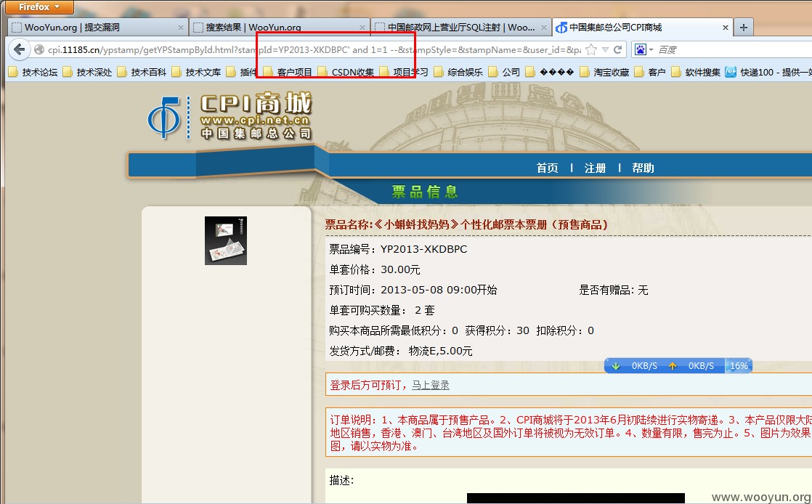Image resolution: width=812 pixels, height=504 pixels.
Task: Open the 技术论坛 bookmark folder
Action: click(33, 72)
